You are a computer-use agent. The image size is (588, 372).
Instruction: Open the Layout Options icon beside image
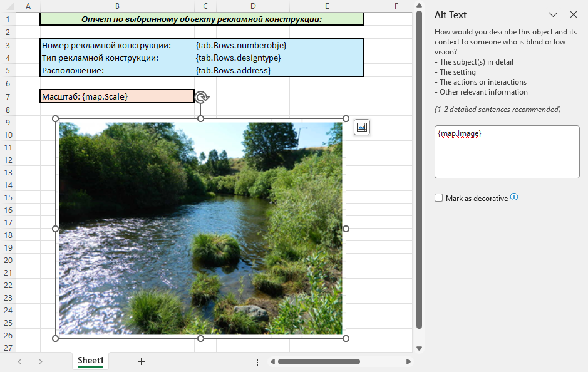pyautogui.click(x=361, y=127)
